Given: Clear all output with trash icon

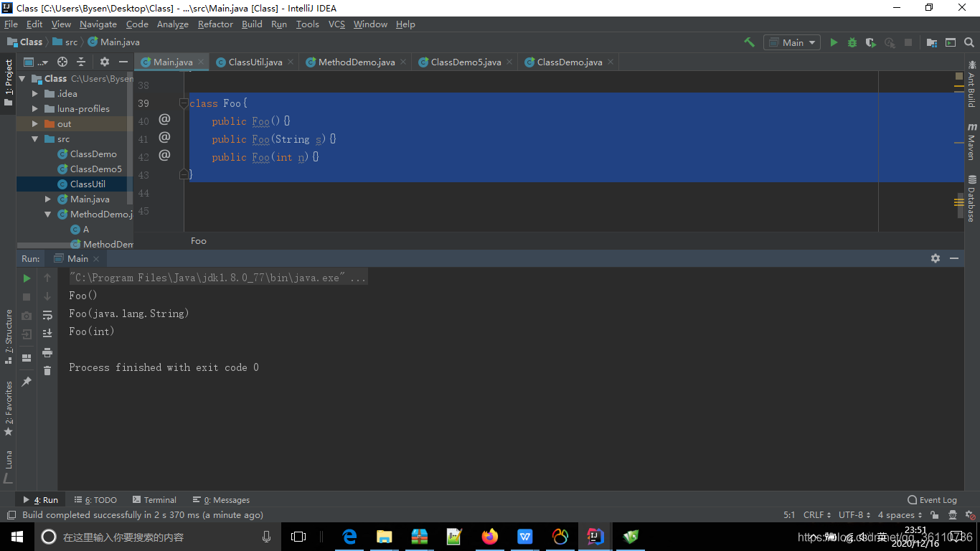Looking at the screenshot, I should point(47,370).
